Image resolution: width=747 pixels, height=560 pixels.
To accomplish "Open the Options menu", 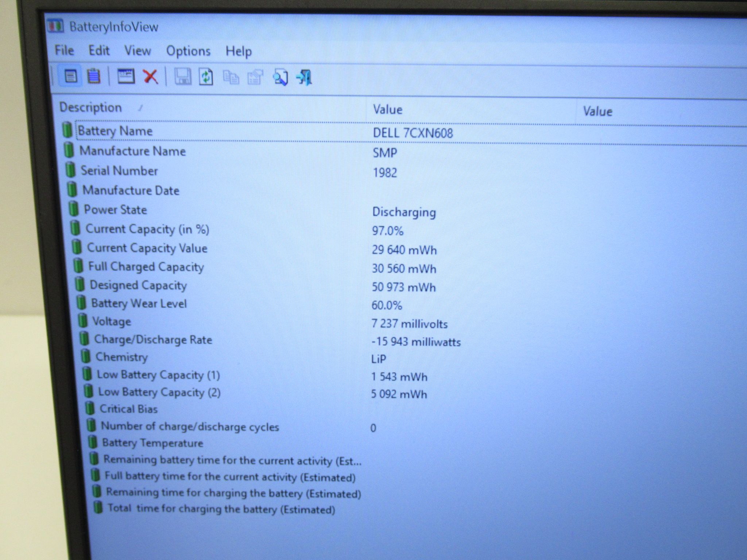I will pos(188,51).
